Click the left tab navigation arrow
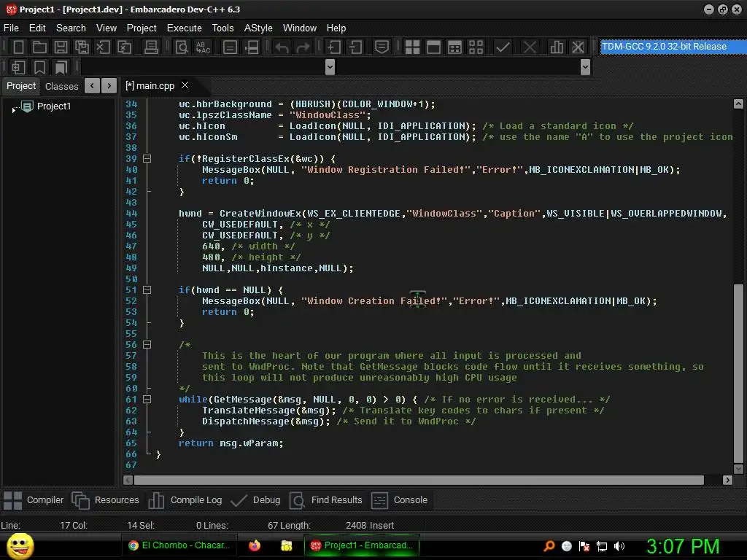The height and width of the screenshot is (560, 747). pos(92,86)
